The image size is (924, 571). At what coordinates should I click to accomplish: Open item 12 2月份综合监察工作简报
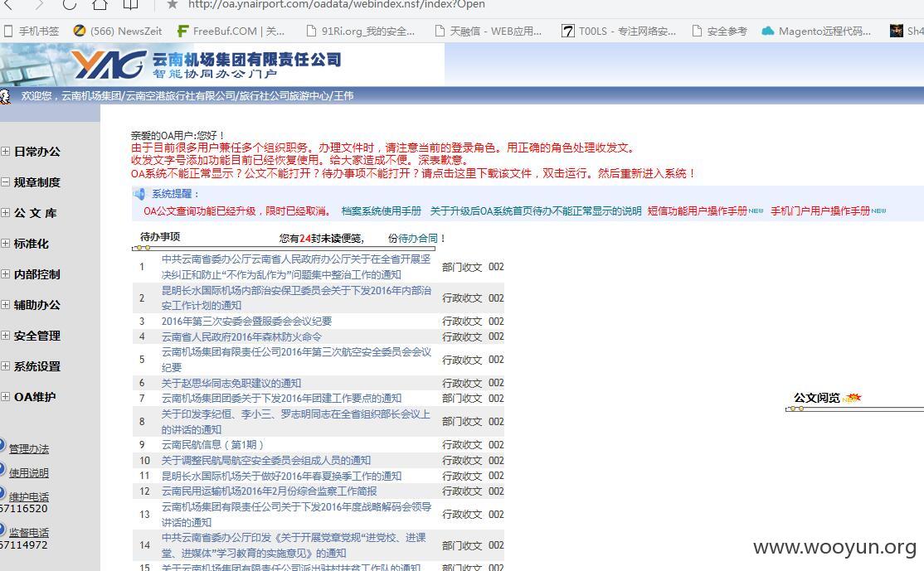[269, 491]
